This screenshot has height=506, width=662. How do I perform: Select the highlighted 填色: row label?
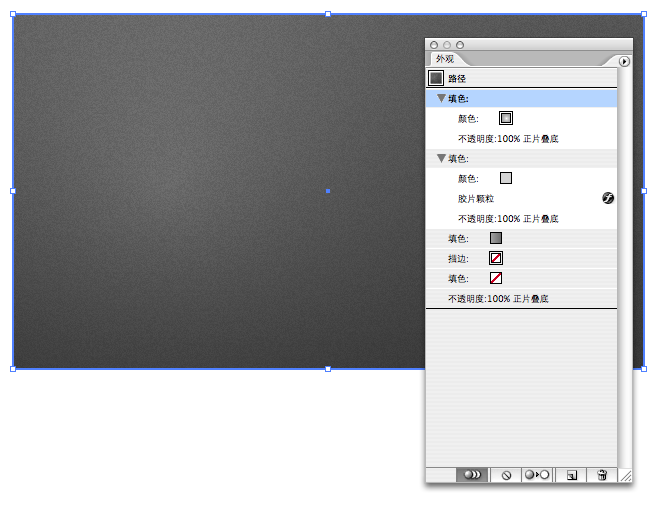click(x=459, y=99)
